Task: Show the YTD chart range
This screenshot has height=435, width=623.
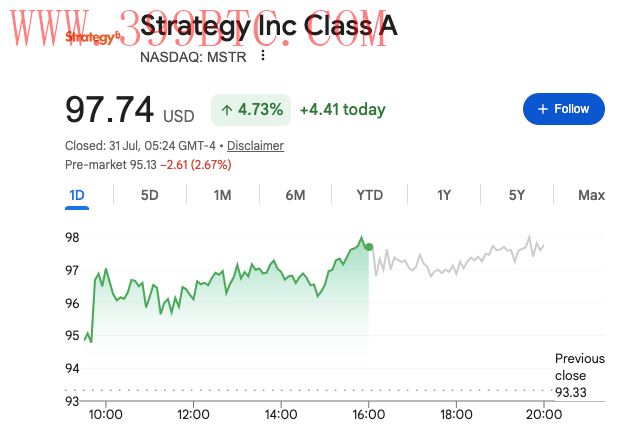Action: point(370,195)
